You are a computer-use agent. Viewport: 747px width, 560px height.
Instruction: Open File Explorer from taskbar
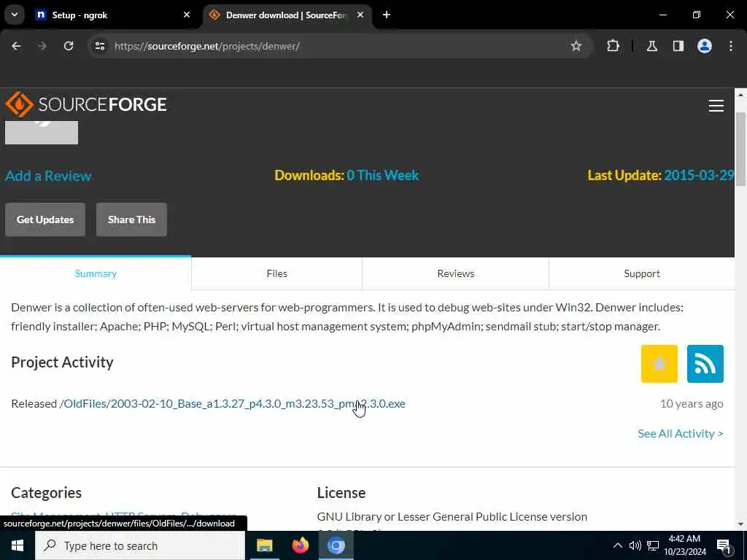(x=264, y=545)
